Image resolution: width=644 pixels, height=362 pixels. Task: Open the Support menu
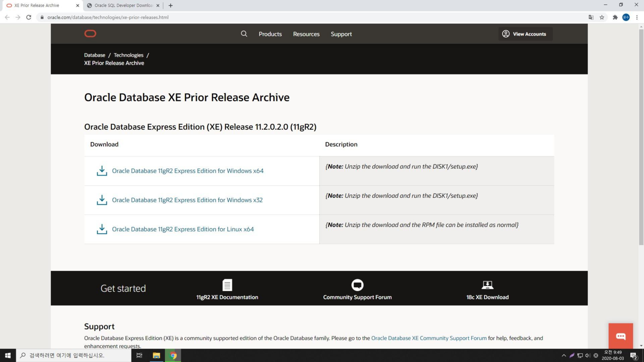pos(341,34)
